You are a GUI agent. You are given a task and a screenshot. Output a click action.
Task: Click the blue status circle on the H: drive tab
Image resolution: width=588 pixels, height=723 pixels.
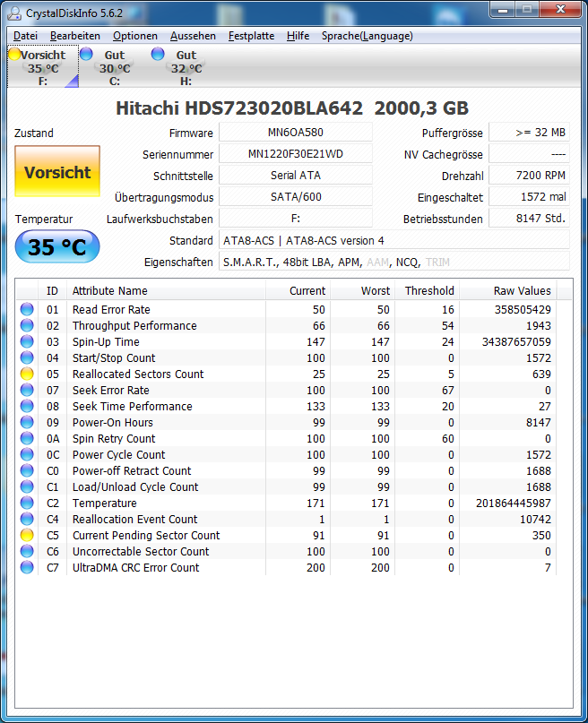coord(158,54)
